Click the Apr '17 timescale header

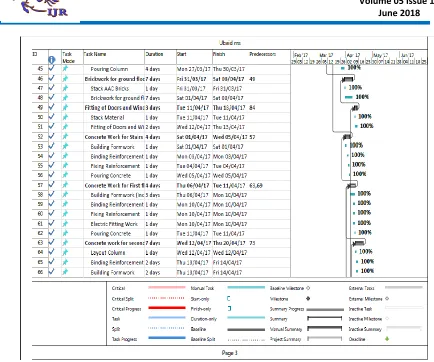[x=353, y=55]
